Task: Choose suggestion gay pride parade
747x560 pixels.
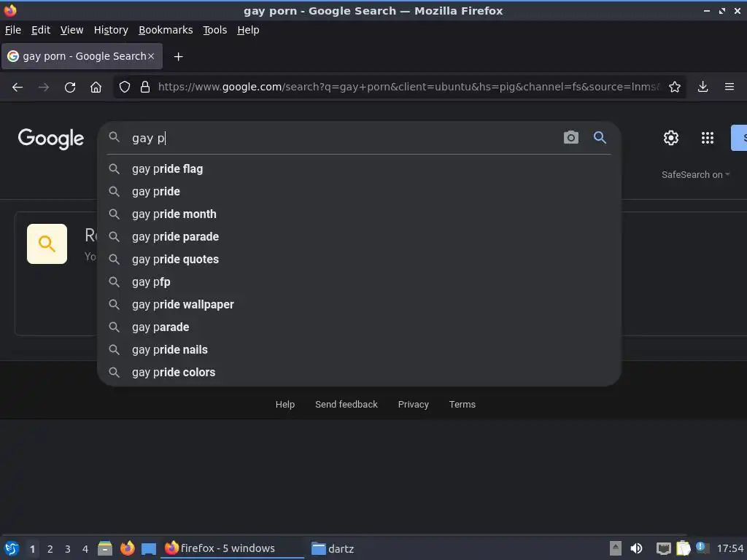Action: [359, 237]
